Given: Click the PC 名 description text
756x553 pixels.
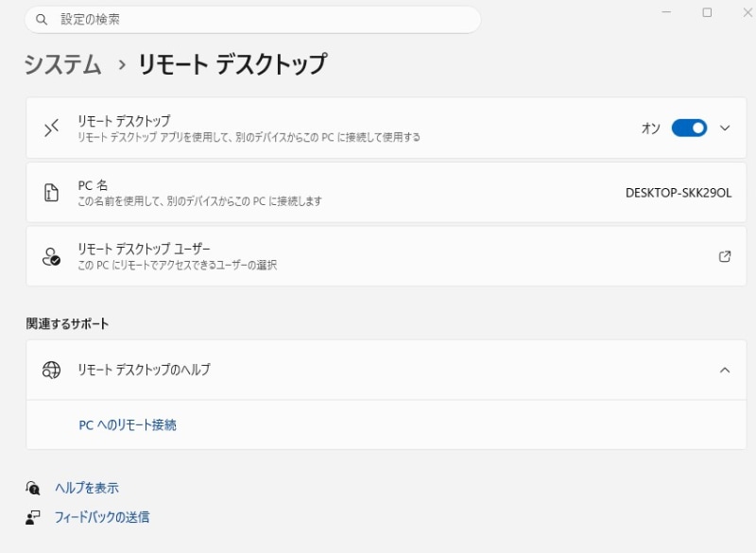Looking at the screenshot, I should [199, 201].
